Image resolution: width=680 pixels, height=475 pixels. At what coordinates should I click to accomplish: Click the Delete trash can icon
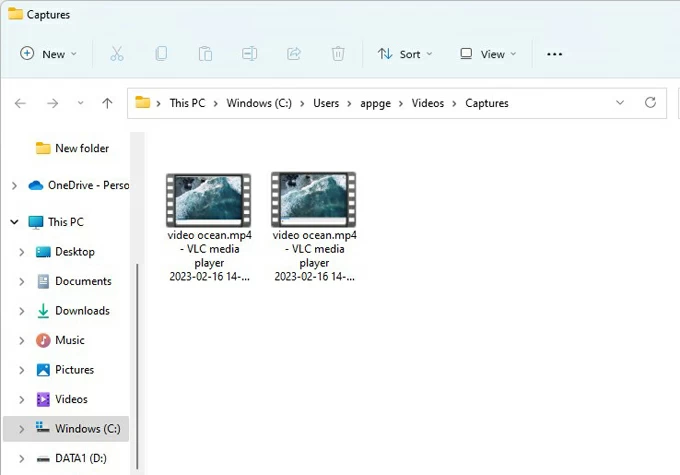pos(338,54)
